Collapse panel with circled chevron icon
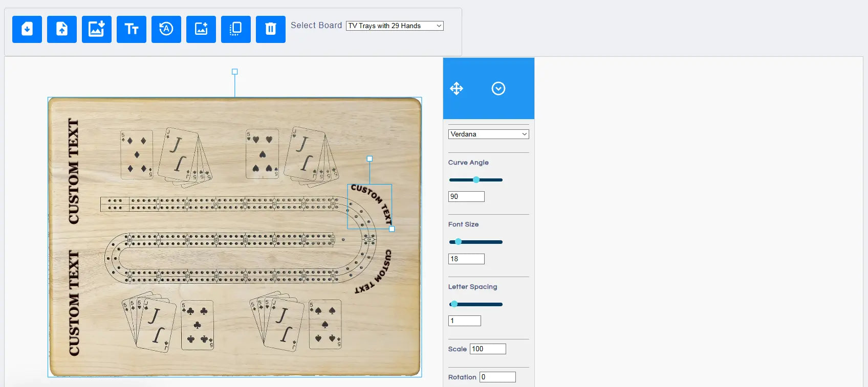868x387 pixels. 498,88
